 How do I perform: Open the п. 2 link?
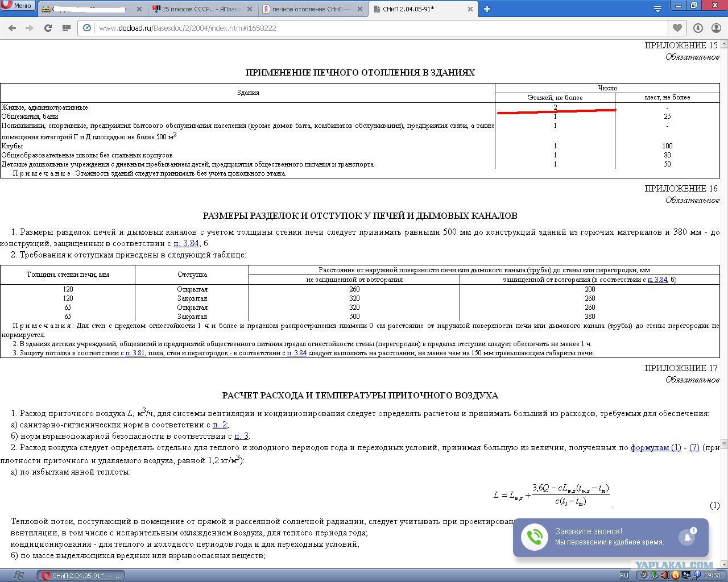point(220,425)
